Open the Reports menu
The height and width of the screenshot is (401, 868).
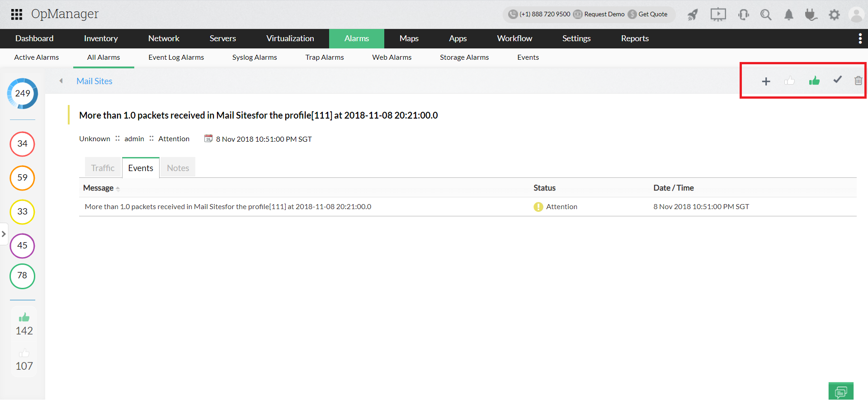click(x=635, y=38)
